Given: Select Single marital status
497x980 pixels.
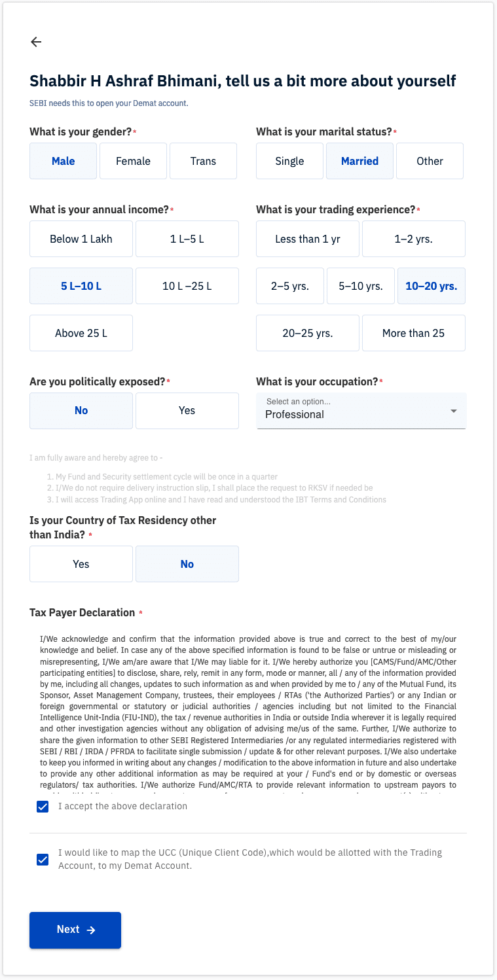Looking at the screenshot, I should pyautogui.click(x=289, y=161).
